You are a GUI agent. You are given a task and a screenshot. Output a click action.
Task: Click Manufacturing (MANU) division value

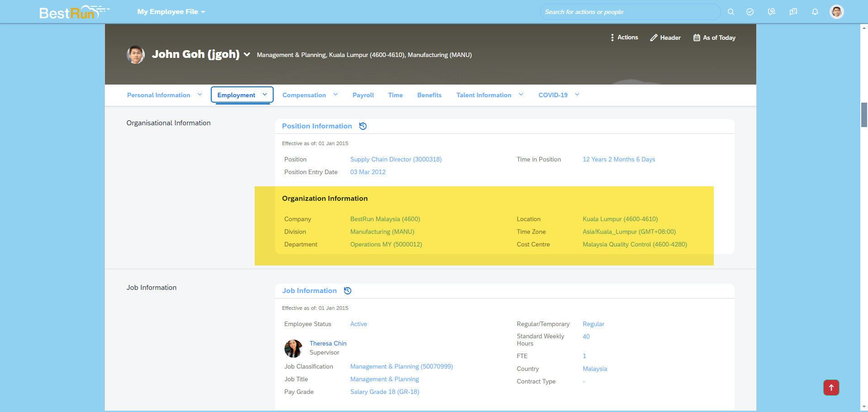(x=382, y=232)
